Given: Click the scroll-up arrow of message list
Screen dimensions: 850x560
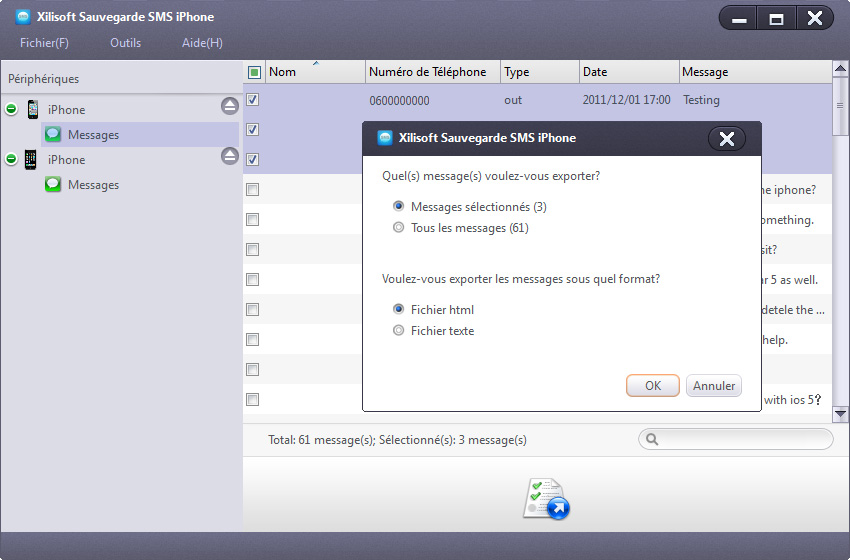Looking at the screenshot, I should pos(841,68).
